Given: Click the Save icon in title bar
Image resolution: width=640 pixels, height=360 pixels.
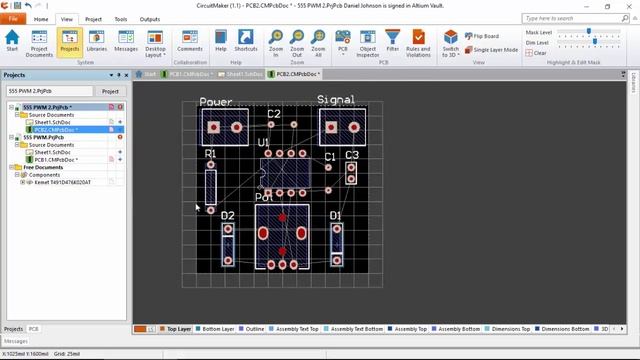Looking at the screenshot, I should (x=18, y=6).
